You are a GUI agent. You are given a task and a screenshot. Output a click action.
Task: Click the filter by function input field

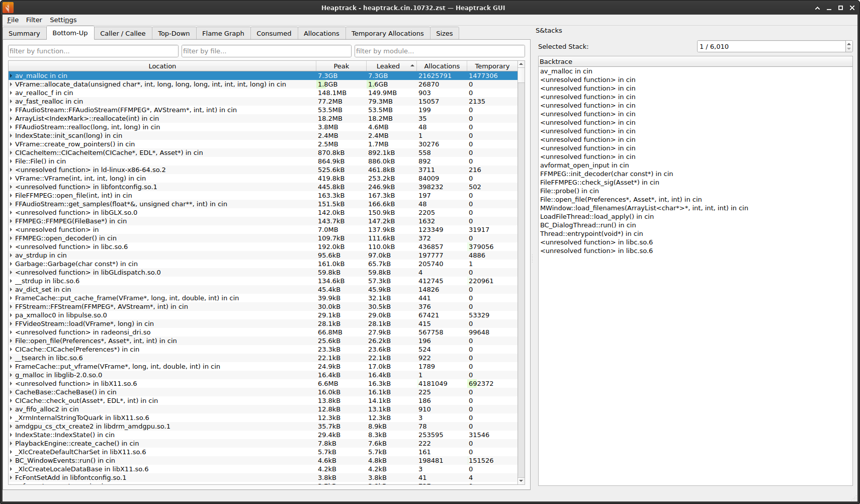tap(94, 51)
